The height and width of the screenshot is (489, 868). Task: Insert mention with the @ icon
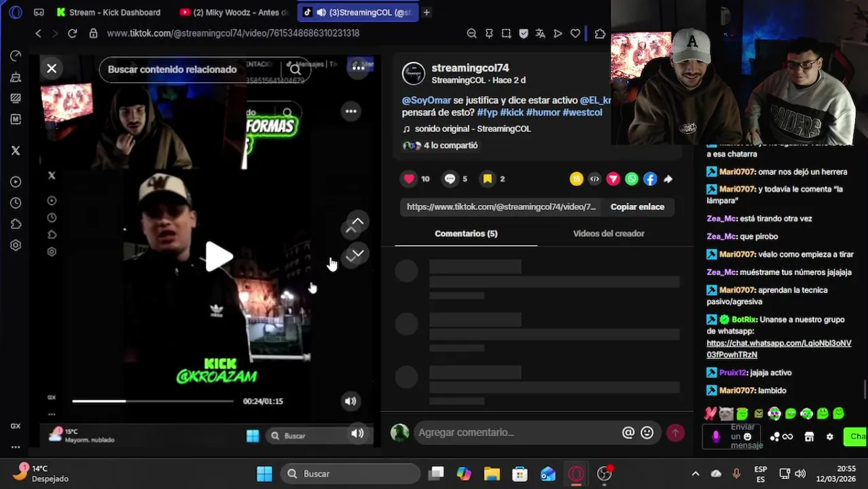tap(628, 433)
